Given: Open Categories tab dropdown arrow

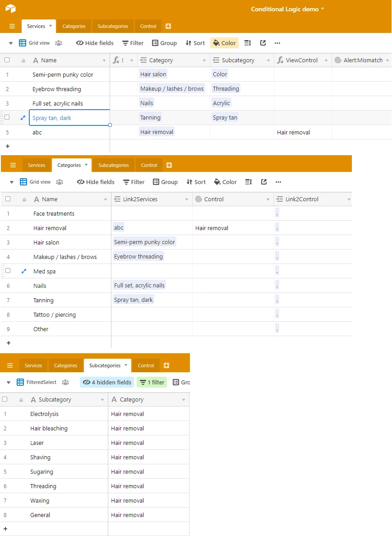Looking at the screenshot, I should pyautogui.click(x=86, y=165).
